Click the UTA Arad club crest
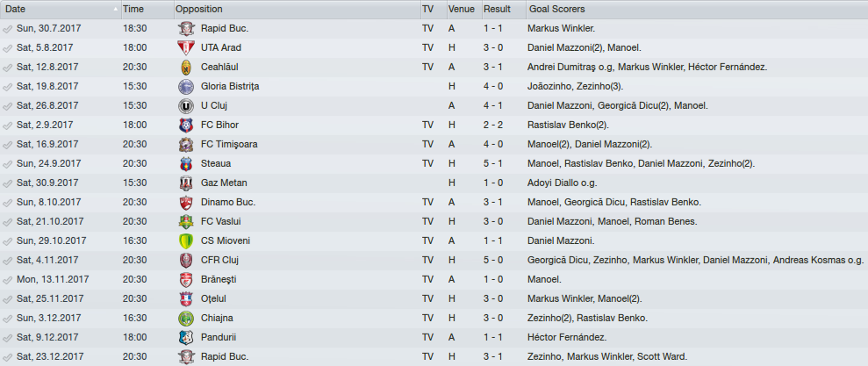Viewport: 868px width, 366px height. click(x=186, y=47)
